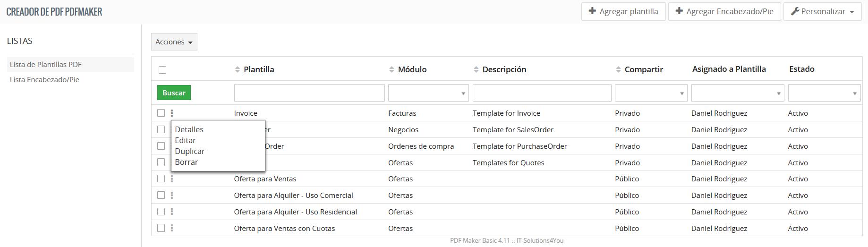Screen dimensions: 868x247
Task: Open the Personalizar dropdown menu
Action: coord(823,11)
